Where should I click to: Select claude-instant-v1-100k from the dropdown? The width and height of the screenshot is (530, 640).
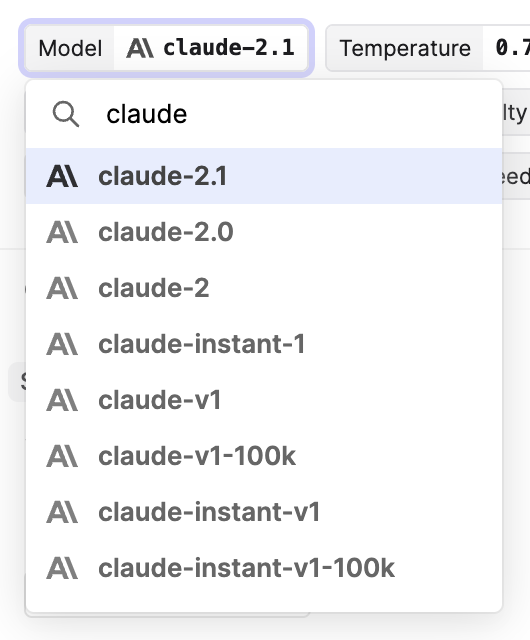pos(264,568)
